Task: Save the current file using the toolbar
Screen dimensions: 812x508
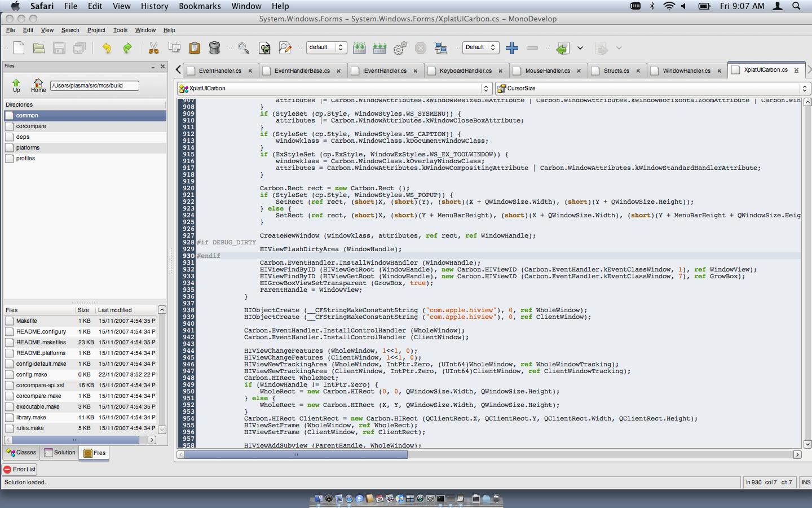Action: 59,48
